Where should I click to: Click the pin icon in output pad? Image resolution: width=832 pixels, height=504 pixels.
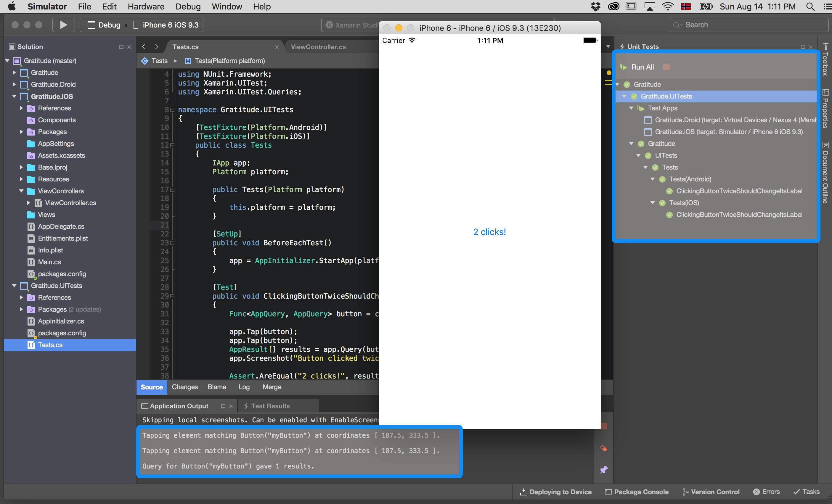604,470
